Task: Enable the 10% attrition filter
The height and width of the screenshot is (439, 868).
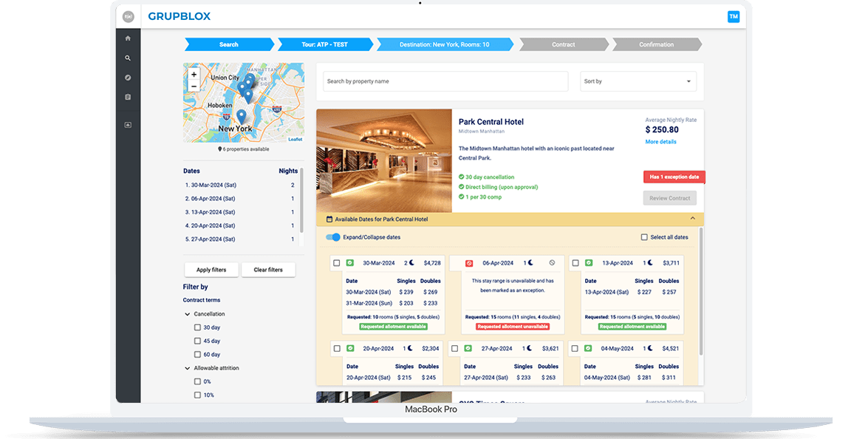Action: [x=197, y=395]
